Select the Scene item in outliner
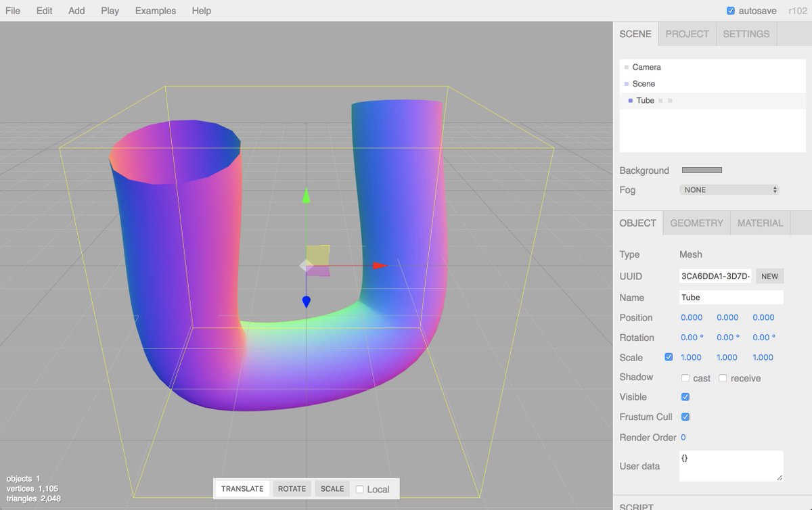812x510 pixels. [643, 84]
